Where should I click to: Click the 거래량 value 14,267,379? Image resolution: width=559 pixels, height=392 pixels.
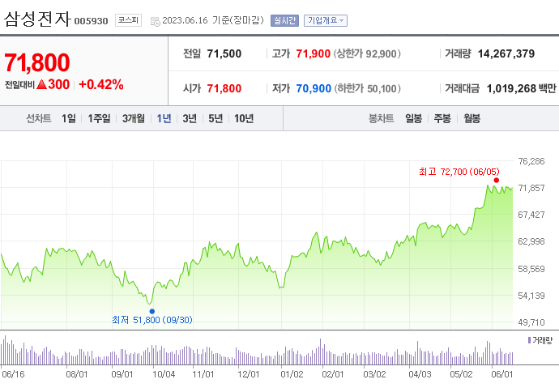pos(506,53)
